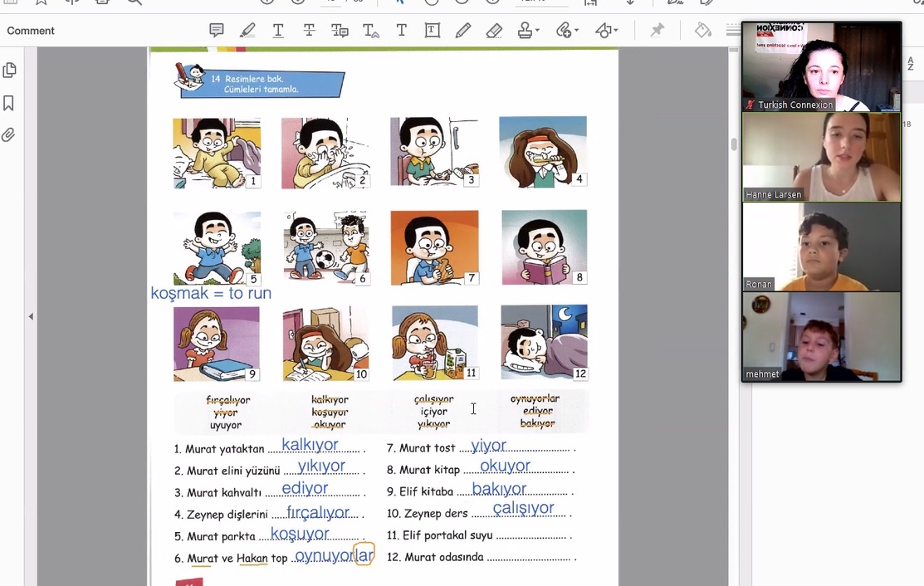The width and height of the screenshot is (924, 586).
Task: Pick the strikethrough text tool
Action: 309,31
